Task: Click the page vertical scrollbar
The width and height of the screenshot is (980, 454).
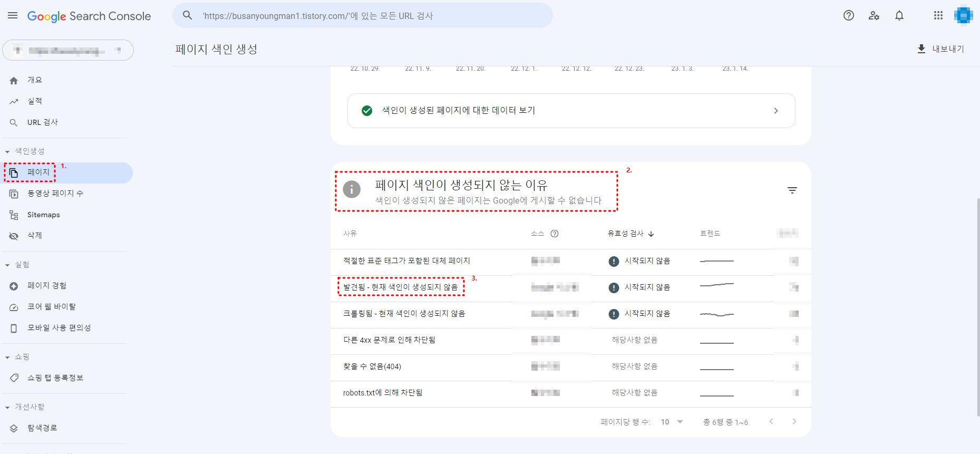Action: pyautogui.click(x=978, y=306)
